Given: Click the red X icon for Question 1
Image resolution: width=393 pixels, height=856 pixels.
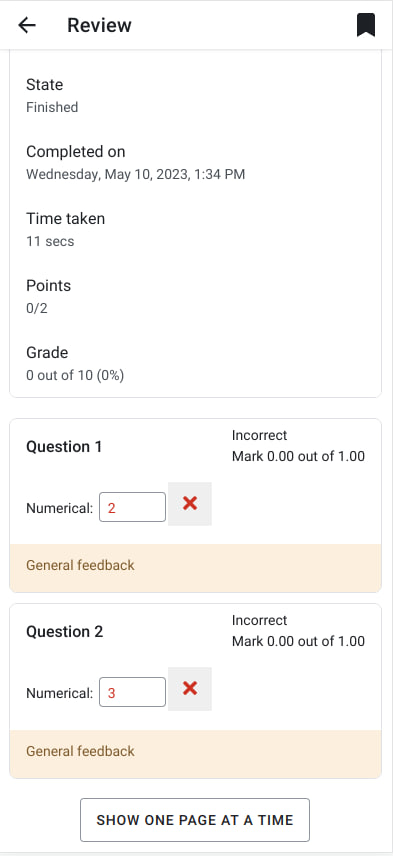Looking at the screenshot, I should (190, 503).
